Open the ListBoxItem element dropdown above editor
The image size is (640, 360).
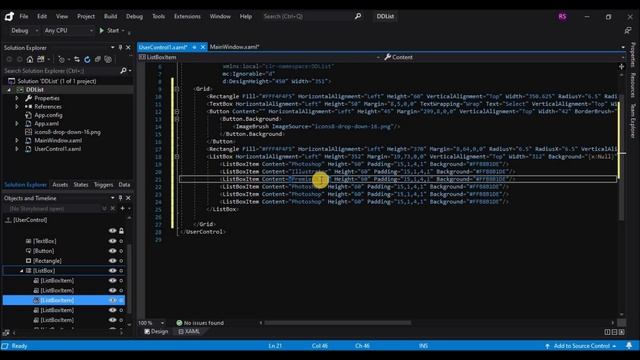[x=259, y=57]
